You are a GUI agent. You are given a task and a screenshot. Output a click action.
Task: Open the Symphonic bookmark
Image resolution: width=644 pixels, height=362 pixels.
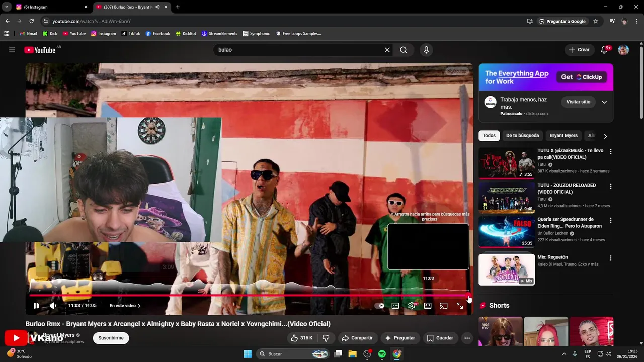[x=256, y=34]
